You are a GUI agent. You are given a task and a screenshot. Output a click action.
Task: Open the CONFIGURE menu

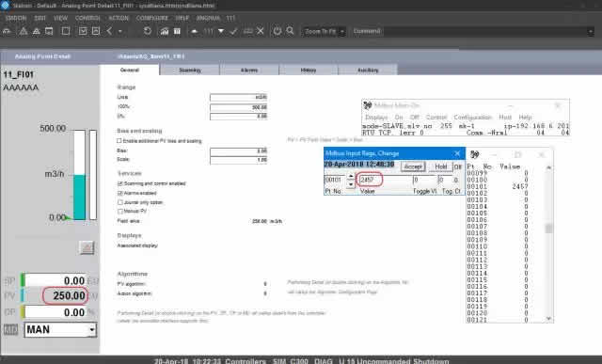152,18
